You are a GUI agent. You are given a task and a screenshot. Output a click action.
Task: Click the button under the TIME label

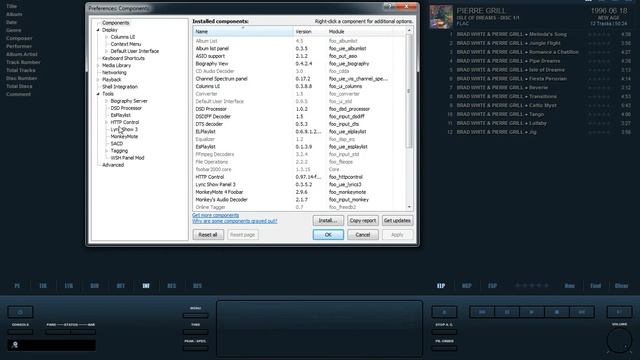click(196, 332)
